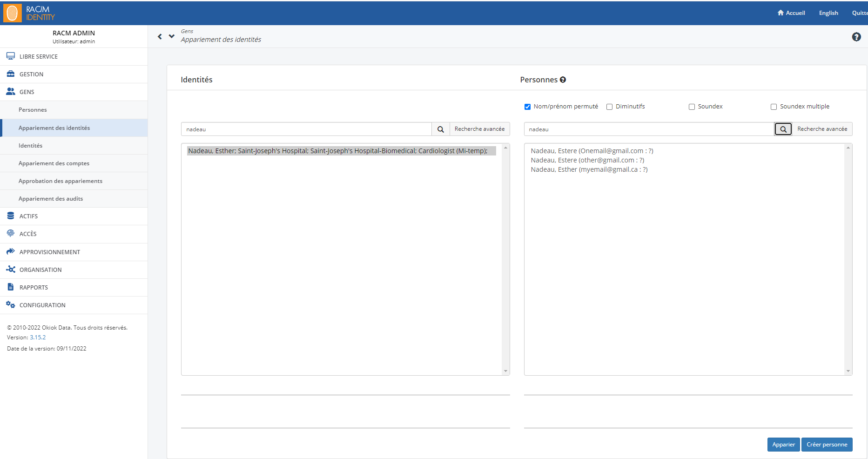Image resolution: width=868 pixels, height=459 pixels.
Task: Expand the APPROVISIONNEMENT menu section
Action: [x=74, y=252]
